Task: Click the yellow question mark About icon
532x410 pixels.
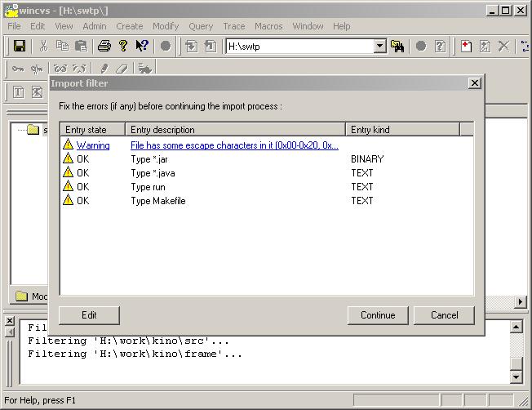Action: [x=123, y=46]
